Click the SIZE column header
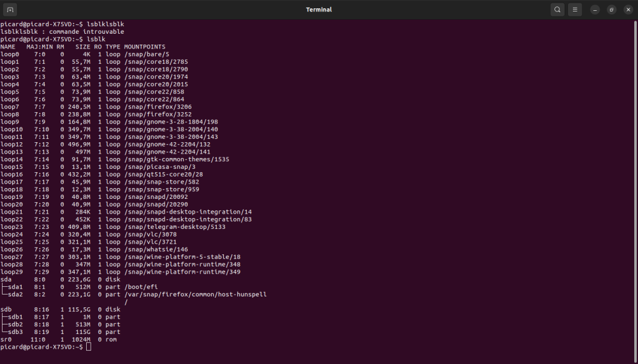 click(82, 47)
